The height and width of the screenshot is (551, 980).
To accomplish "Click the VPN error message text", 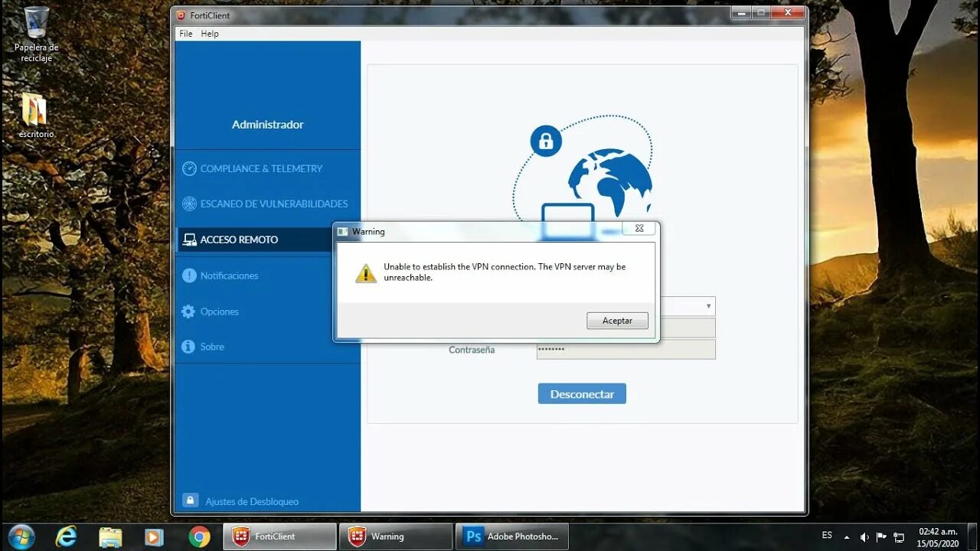I will coord(505,272).
